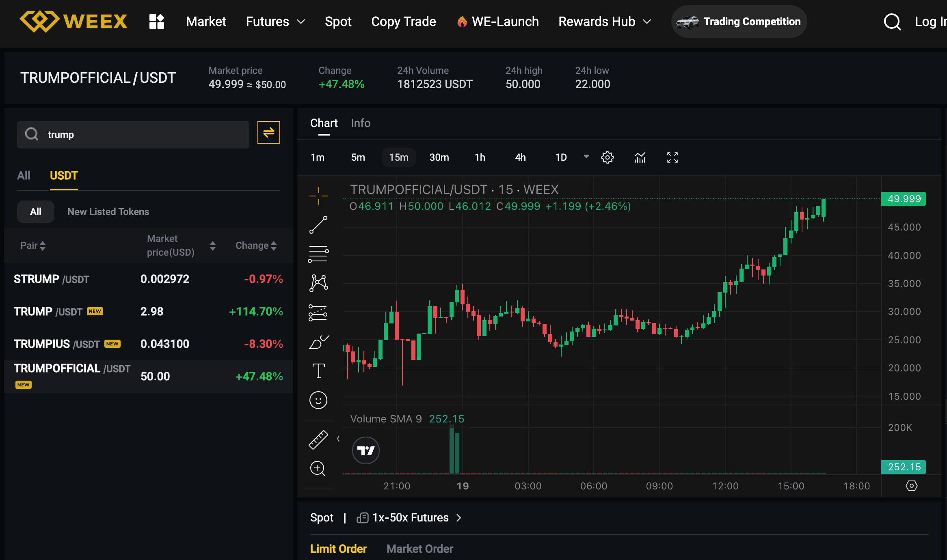947x560 pixels.
Task: Open the Indicators panel on the chart
Action: point(640,157)
